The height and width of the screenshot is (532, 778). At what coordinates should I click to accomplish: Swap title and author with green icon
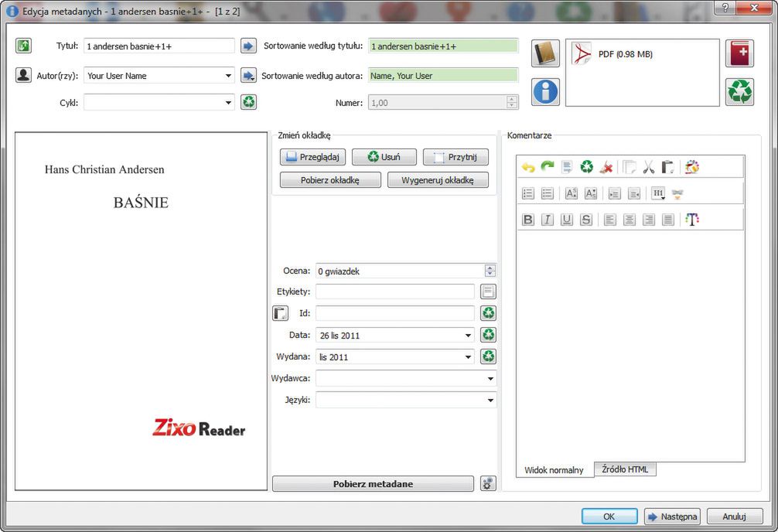coord(23,46)
